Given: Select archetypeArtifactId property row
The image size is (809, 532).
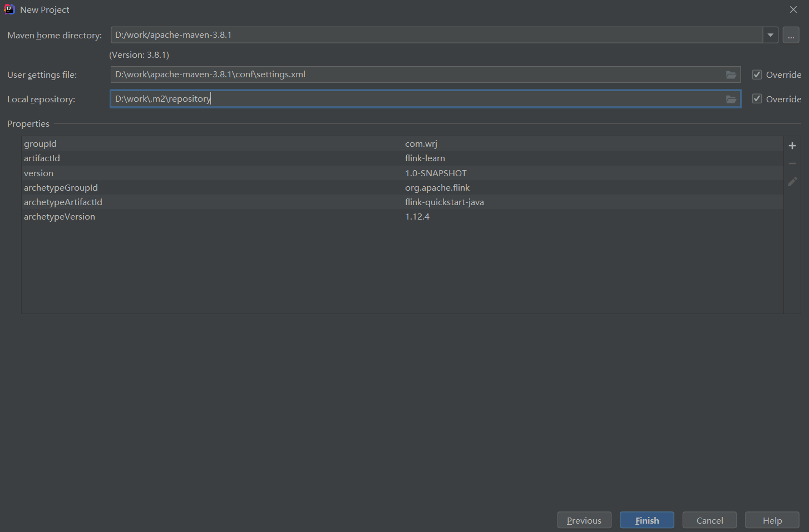Looking at the screenshot, I should (402, 202).
